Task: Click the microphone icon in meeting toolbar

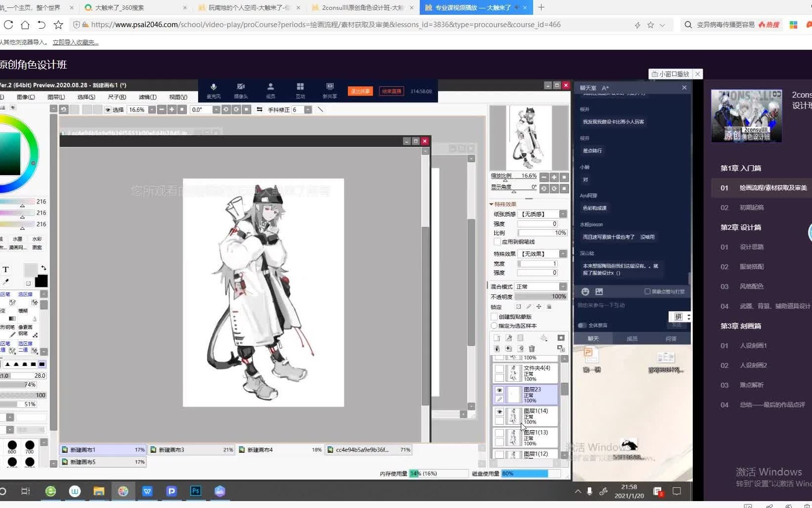Action: pos(213,87)
